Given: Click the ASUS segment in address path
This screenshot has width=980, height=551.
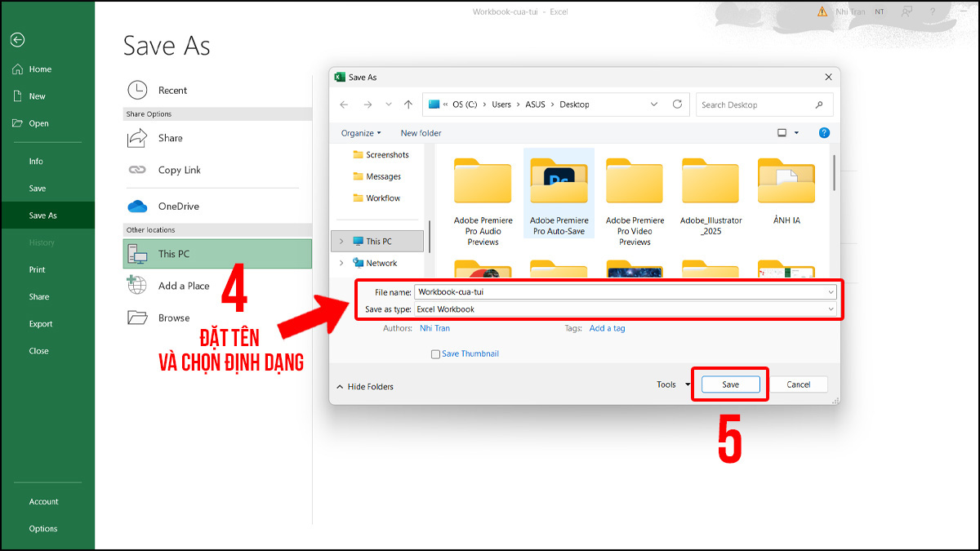Looking at the screenshot, I should click(x=535, y=104).
